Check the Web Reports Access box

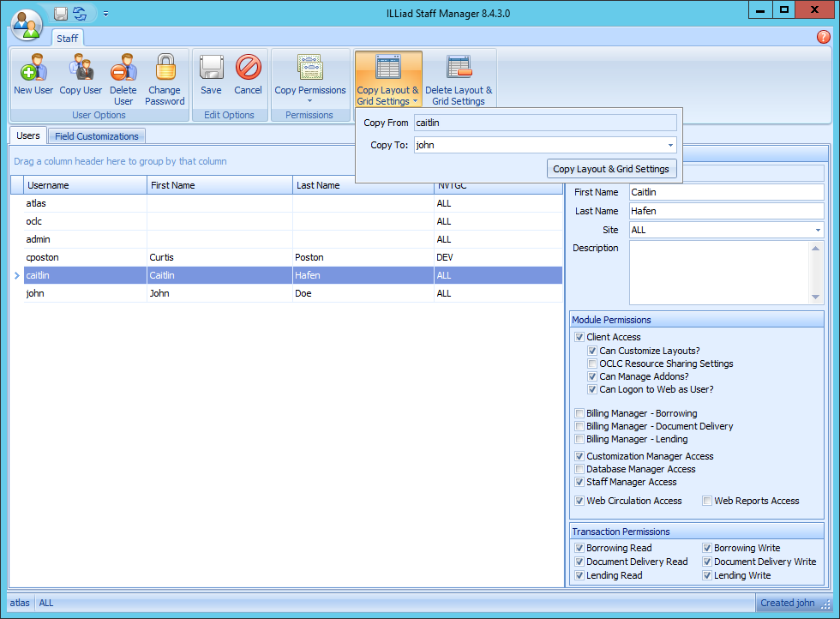click(706, 501)
